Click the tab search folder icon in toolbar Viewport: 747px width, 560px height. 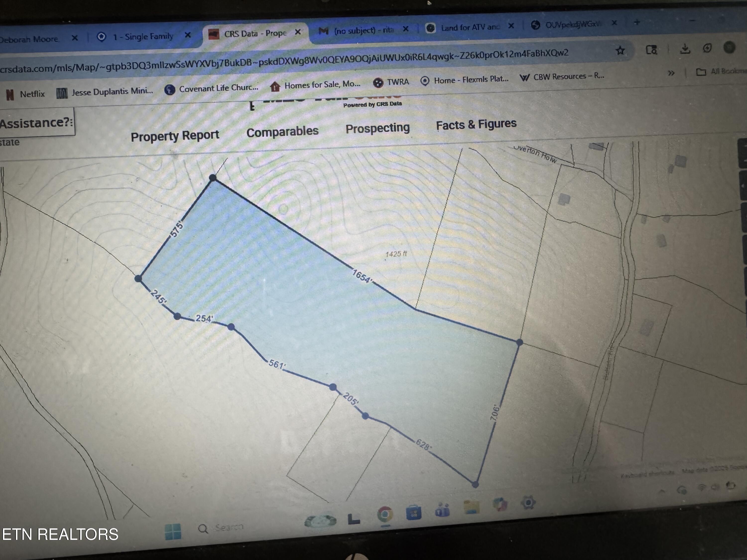(x=651, y=50)
